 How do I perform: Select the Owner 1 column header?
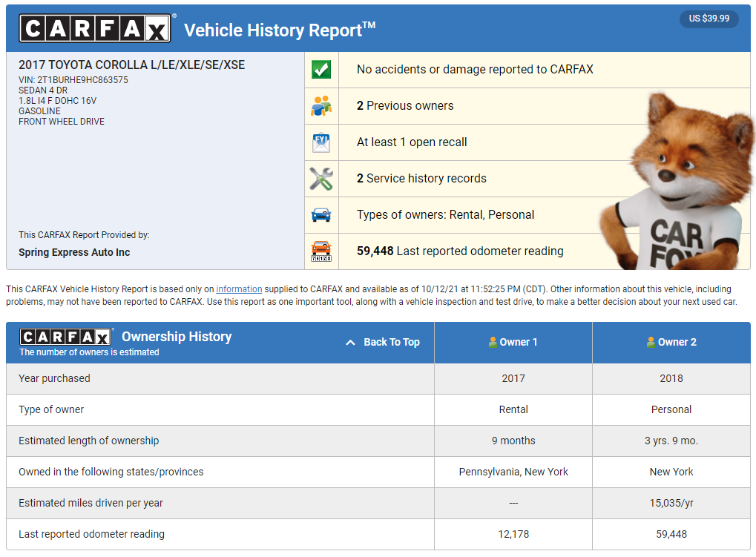tap(513, 343)
